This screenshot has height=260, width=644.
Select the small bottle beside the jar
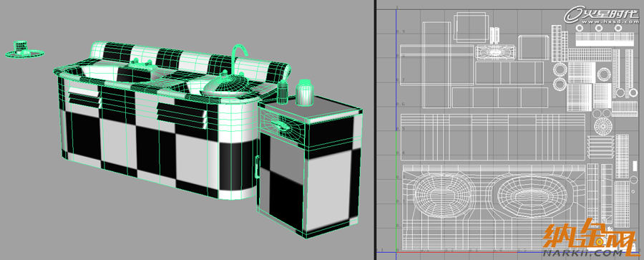click(x=282, y=92)
